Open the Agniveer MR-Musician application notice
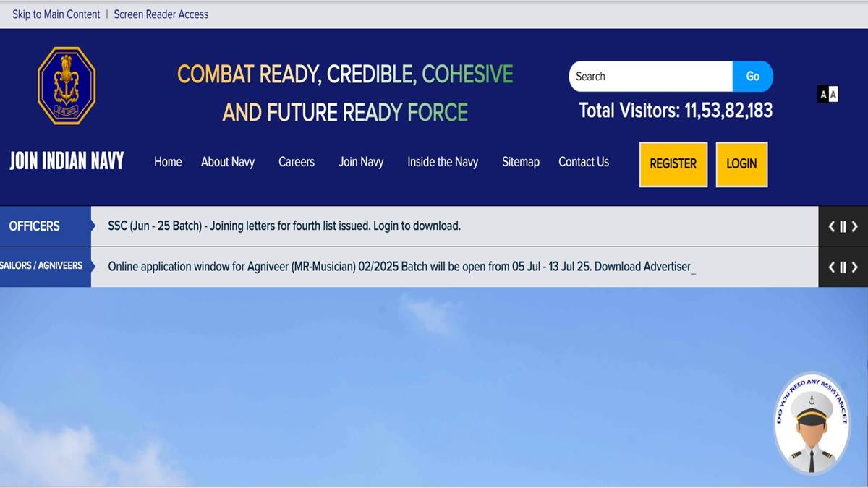Image resolution: width=868 pixels, height=488 pixels. [401, 267]
